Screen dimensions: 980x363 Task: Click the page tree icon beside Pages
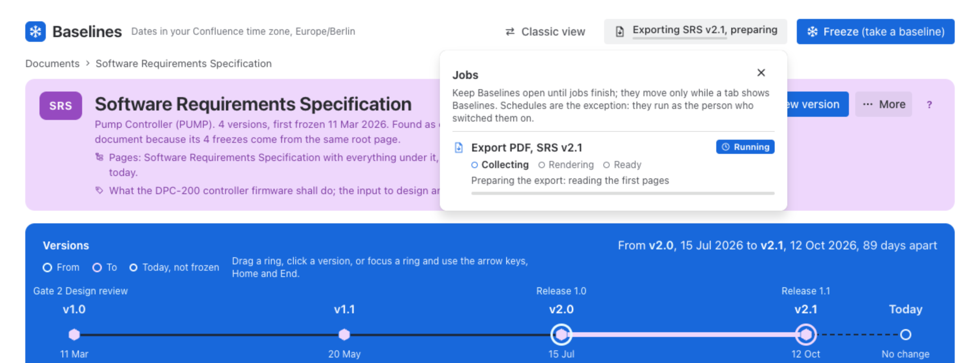[99, 157]
